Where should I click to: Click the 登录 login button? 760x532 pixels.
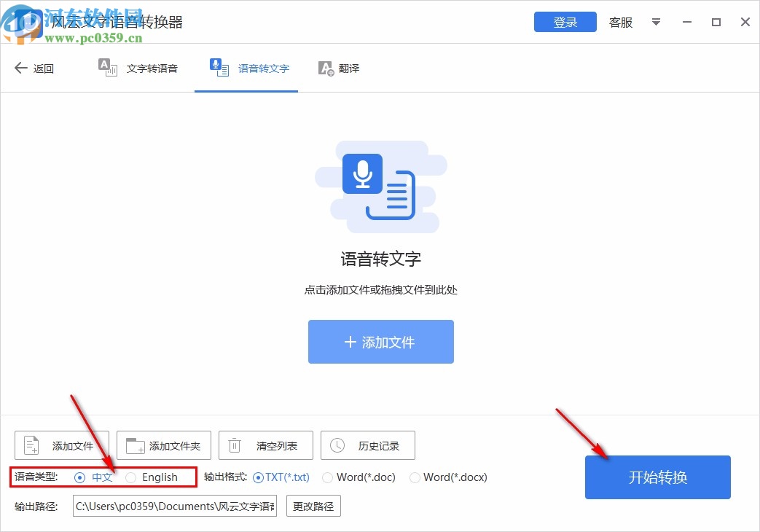(x=565, y=22)
